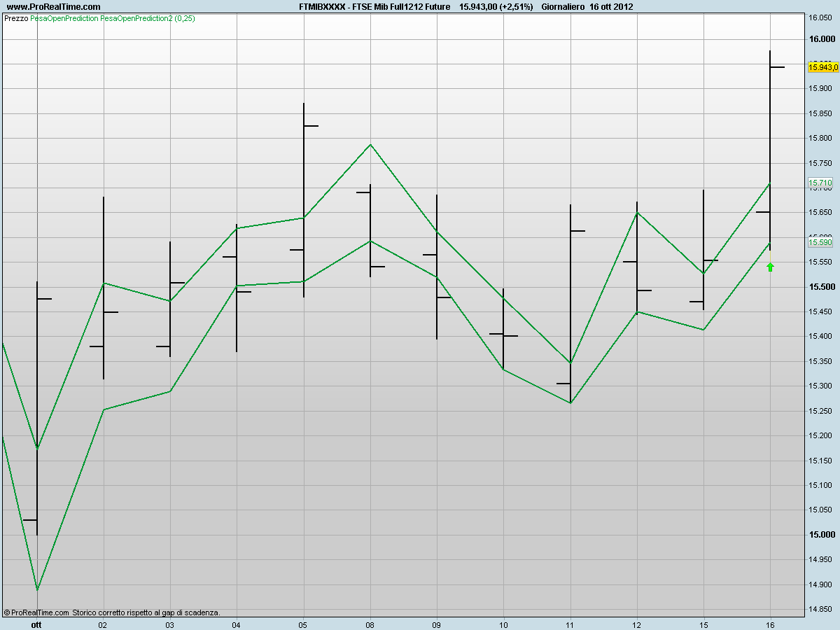
Task: Click the 15.450 price axis label
Action: [820, 311]
